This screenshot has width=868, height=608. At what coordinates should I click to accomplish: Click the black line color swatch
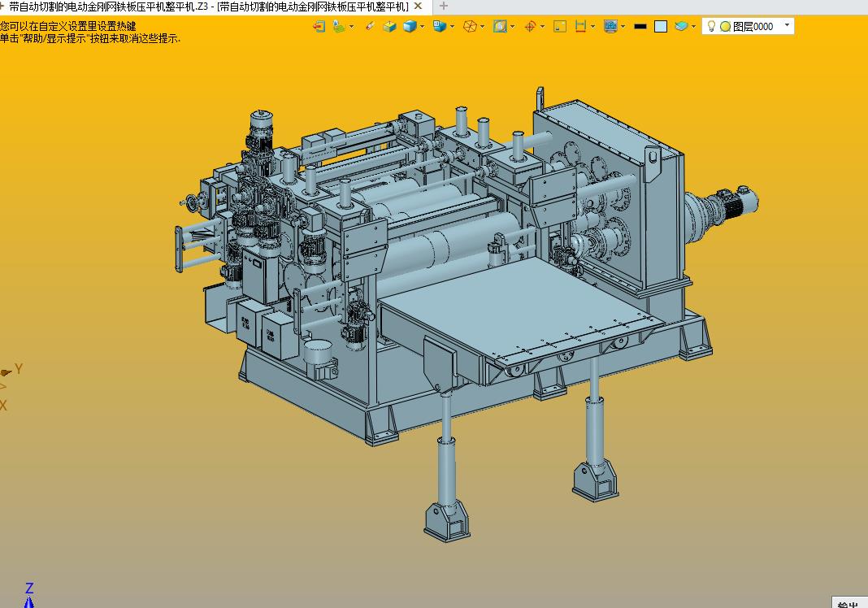point(640,27)
